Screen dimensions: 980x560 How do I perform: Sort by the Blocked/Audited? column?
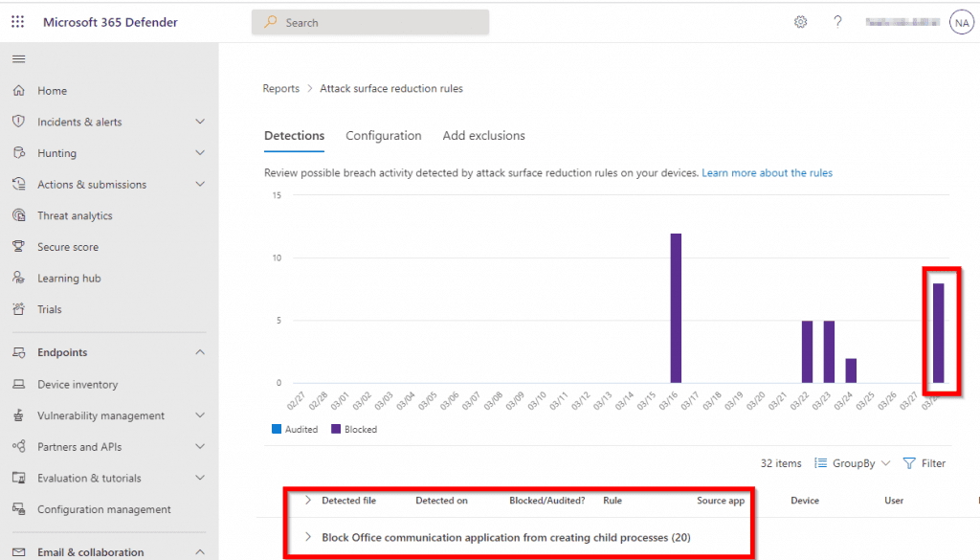pos(546,500)
